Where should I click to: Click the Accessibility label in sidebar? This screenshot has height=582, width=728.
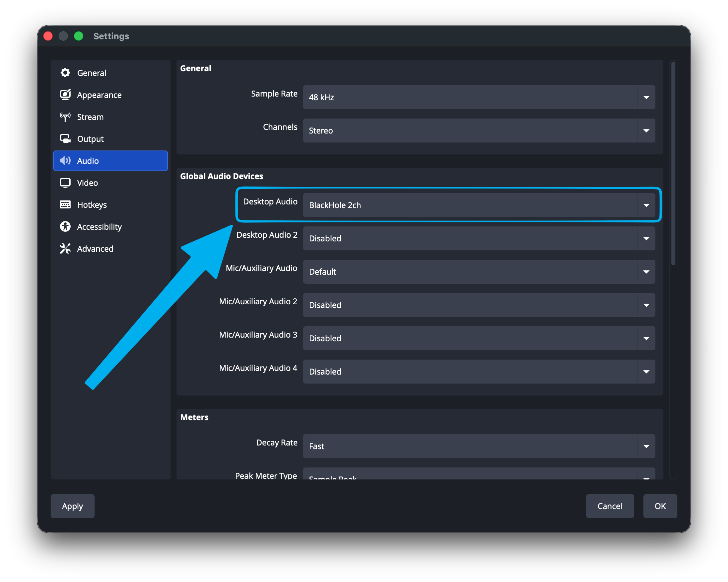(x=99, y=226)
